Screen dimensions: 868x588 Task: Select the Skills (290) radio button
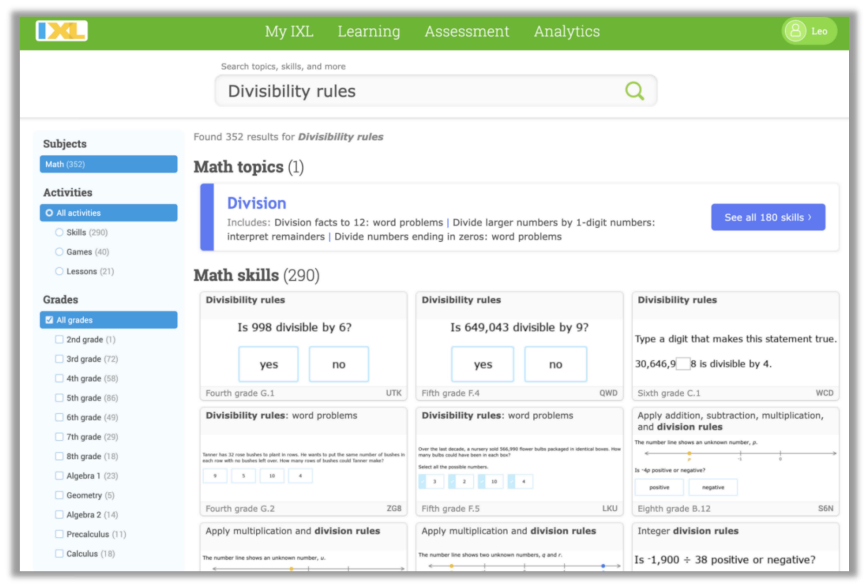[x=59, y=232]
